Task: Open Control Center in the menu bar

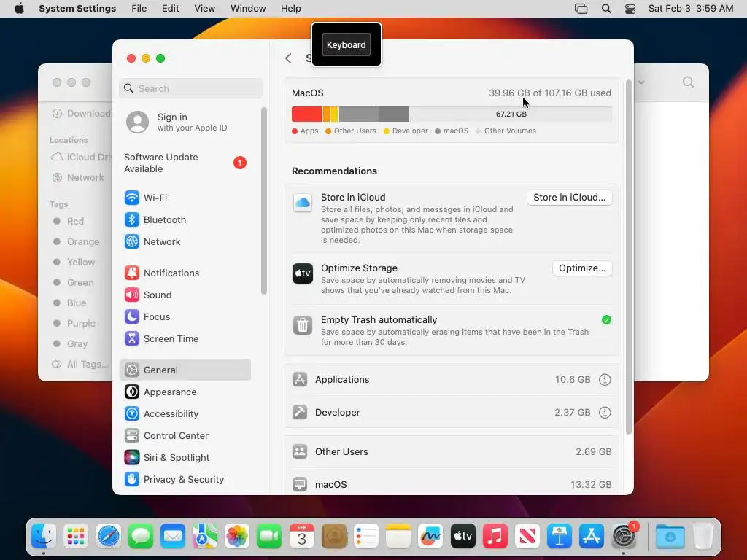Action: point(630,9)
